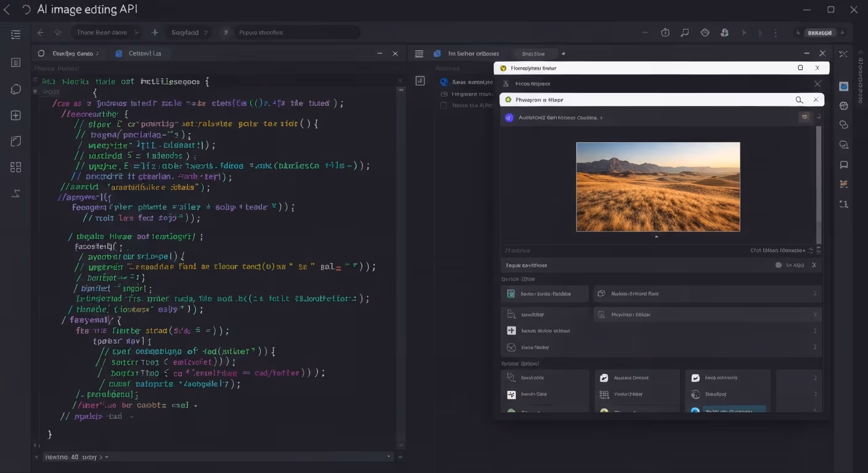Click the desert landscape image preview
Image resolution: width=868 pixels, height=473 pixels.
658,187
